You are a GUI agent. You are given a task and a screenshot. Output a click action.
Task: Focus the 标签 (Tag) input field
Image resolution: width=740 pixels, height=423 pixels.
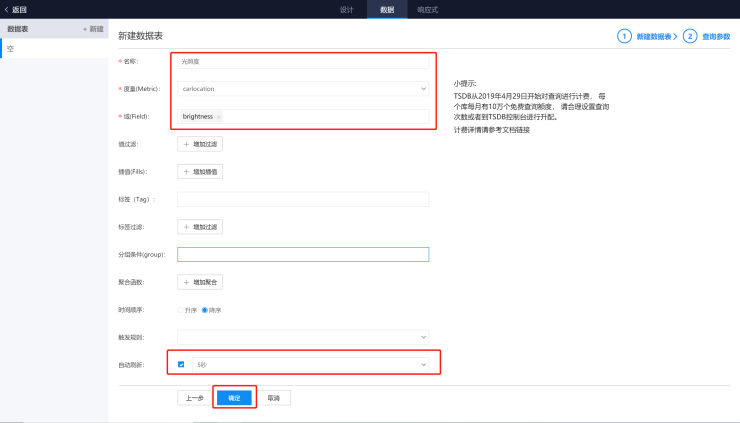[x=303, y=199]
